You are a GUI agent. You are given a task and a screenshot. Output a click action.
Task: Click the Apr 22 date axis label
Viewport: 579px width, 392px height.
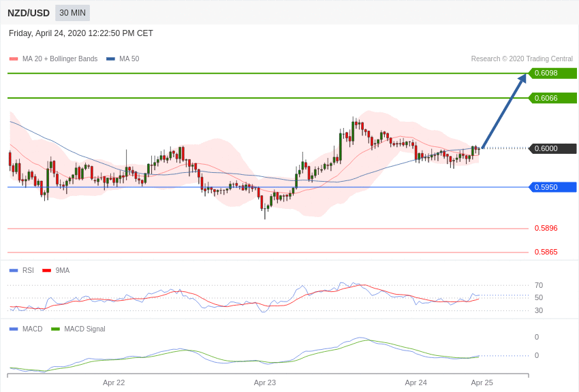click(114, 382)
